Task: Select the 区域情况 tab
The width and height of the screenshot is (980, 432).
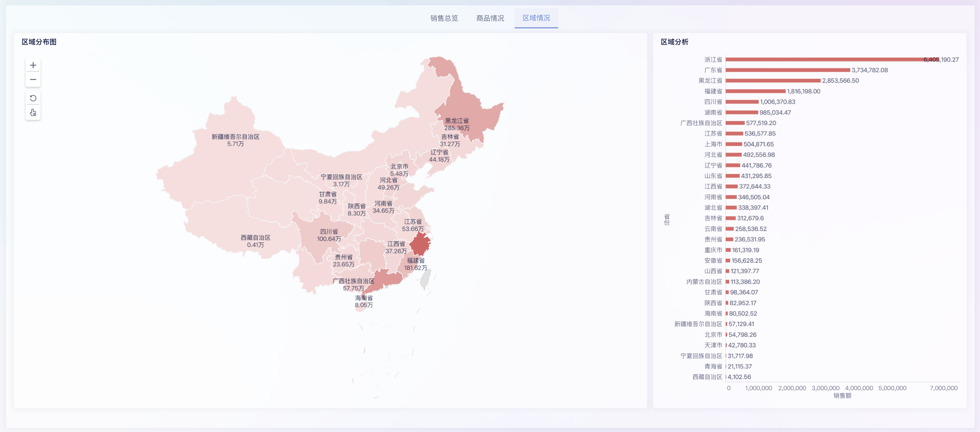Action: click(x=536, y=18)
